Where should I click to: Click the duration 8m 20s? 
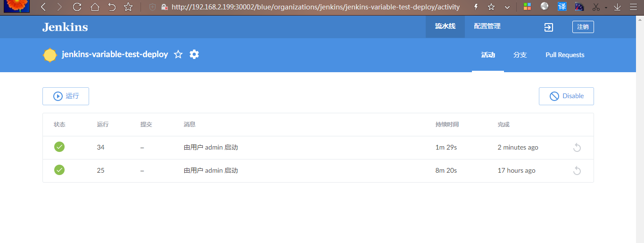coord(446,170)
